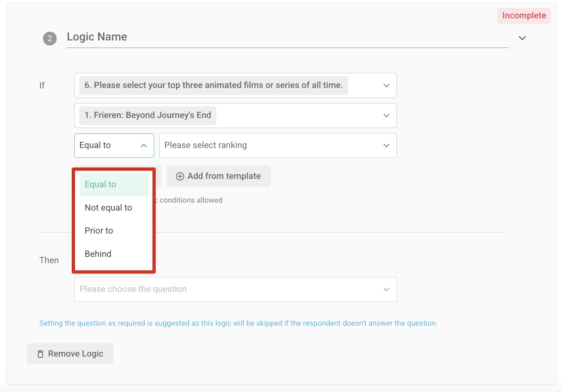Click the Remove Logic button
This screenshot has width=562, height=392.
click(70, 354)
